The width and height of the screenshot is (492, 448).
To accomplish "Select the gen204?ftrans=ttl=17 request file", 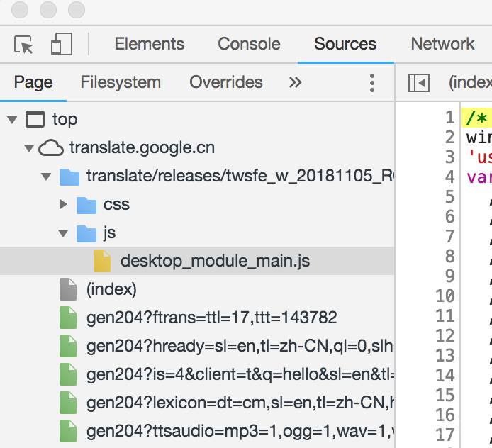I will [211, 318].
